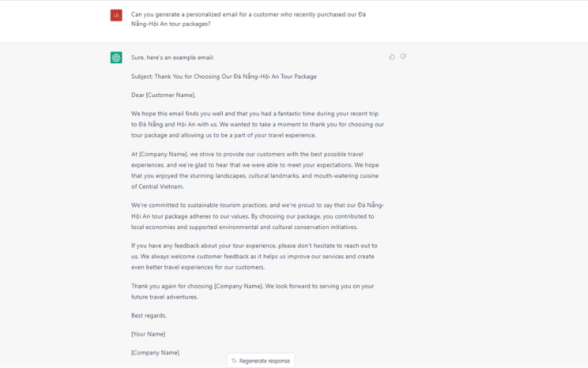This screenshot has height=368, width=588.
Task: Give the response a thumbs up
Action: tap(392, 57)
